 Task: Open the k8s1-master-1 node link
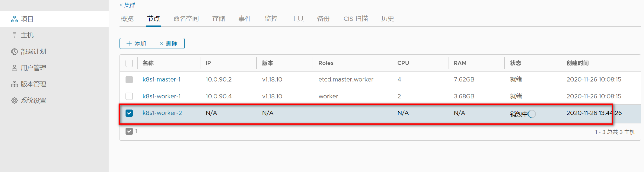[x=161, y=79]
